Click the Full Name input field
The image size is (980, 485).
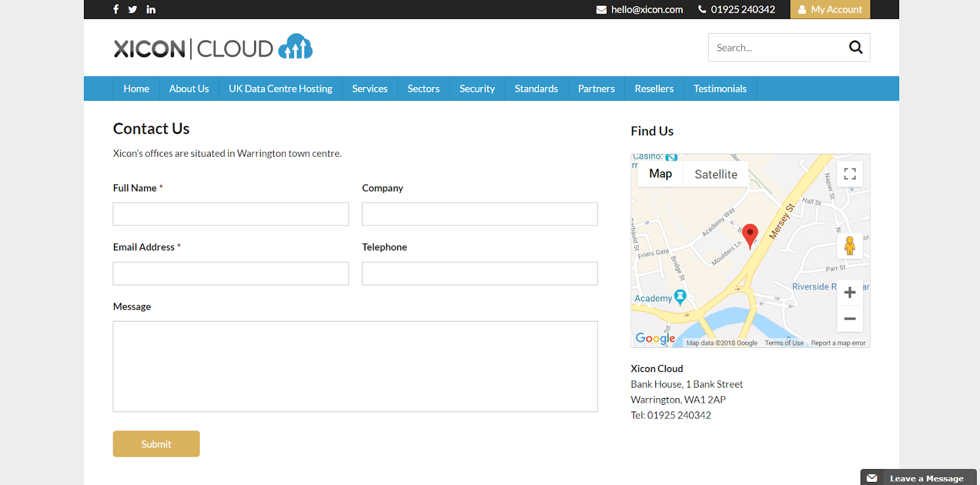(231, 214)
